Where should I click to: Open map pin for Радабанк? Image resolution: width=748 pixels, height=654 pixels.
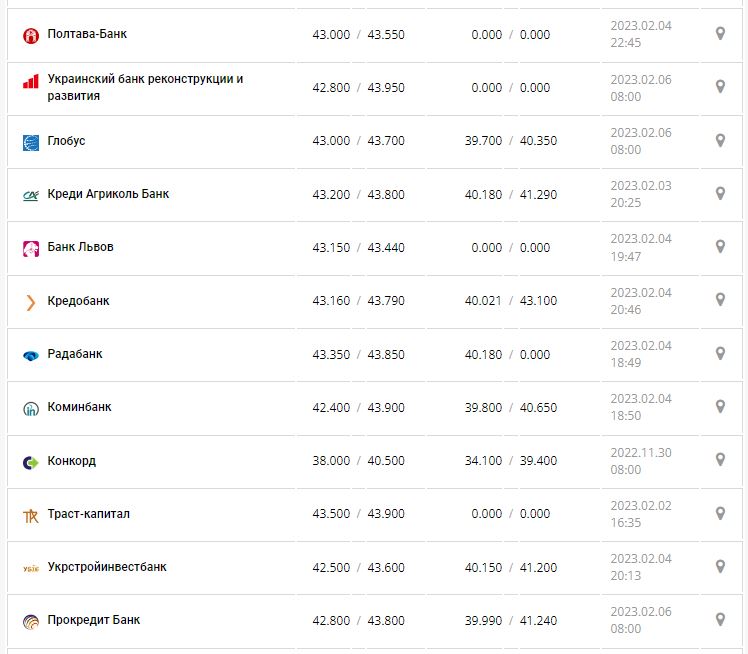(x=719, y=353)
